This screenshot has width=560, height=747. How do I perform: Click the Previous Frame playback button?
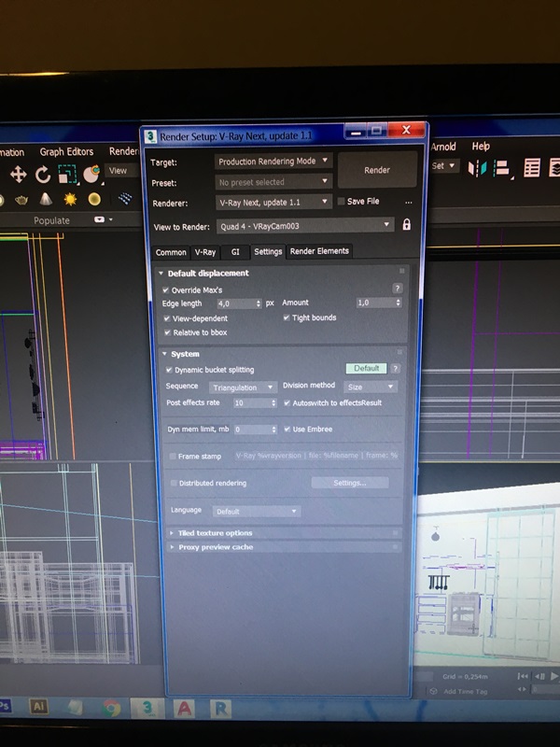pyautogui.click(x=539, y=676)
